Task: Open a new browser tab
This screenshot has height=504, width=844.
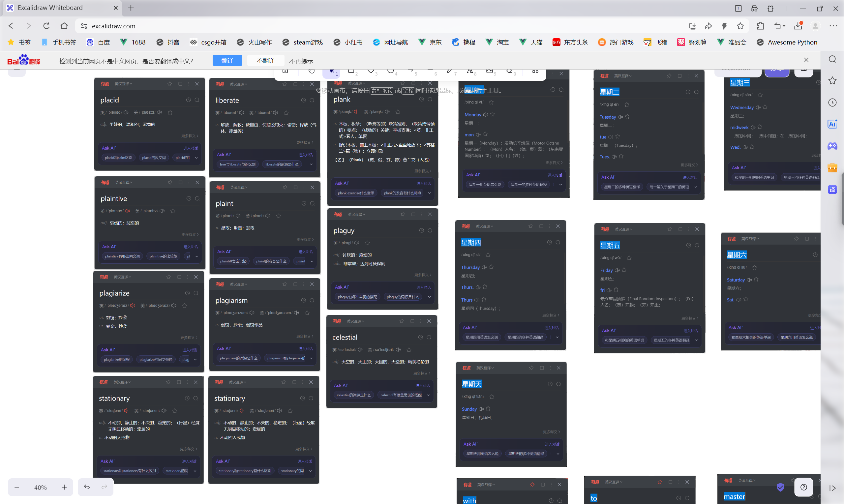Action: [x=131, y=8]
